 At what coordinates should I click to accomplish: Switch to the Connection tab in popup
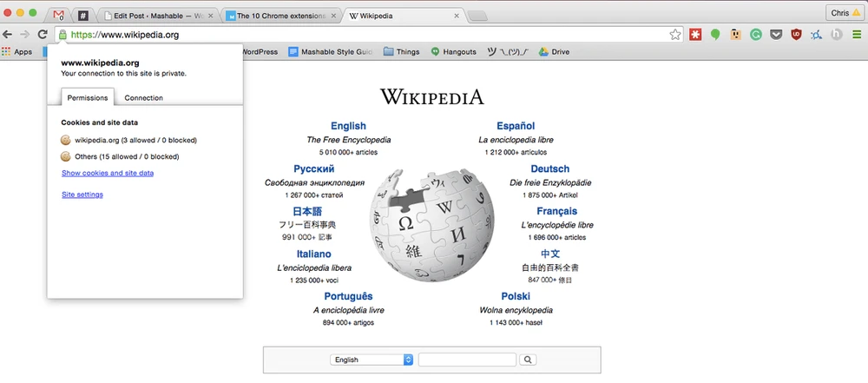(143, 98)
